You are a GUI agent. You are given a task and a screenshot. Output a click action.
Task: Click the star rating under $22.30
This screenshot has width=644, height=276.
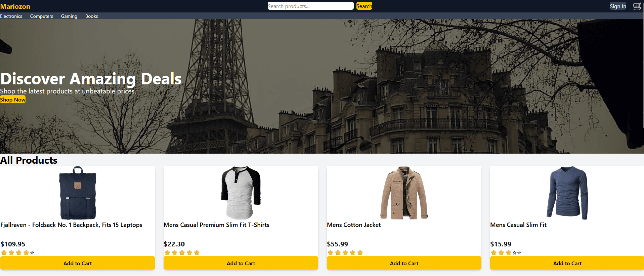point(182,253)
